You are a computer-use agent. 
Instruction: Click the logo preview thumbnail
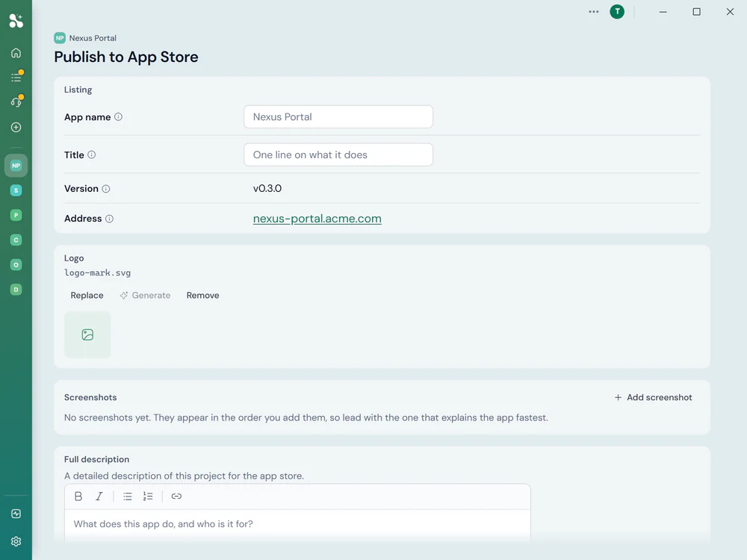pos(87,335)
